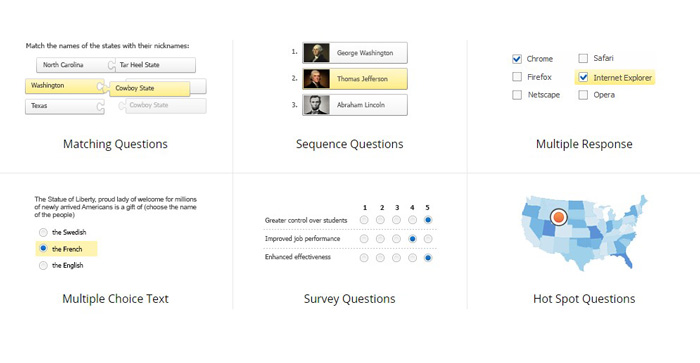Select the highlighted Washington matching tile
This screenshot has width=700, height=363.
pos(64,86)
